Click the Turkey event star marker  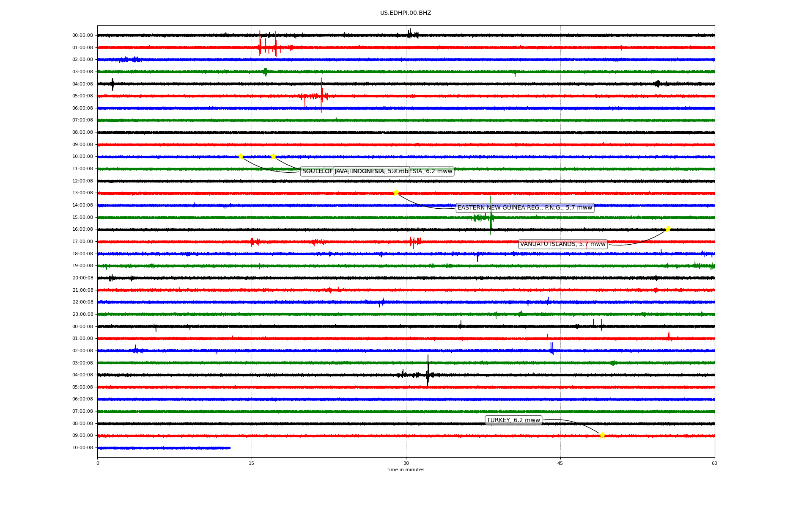point(602,435)
